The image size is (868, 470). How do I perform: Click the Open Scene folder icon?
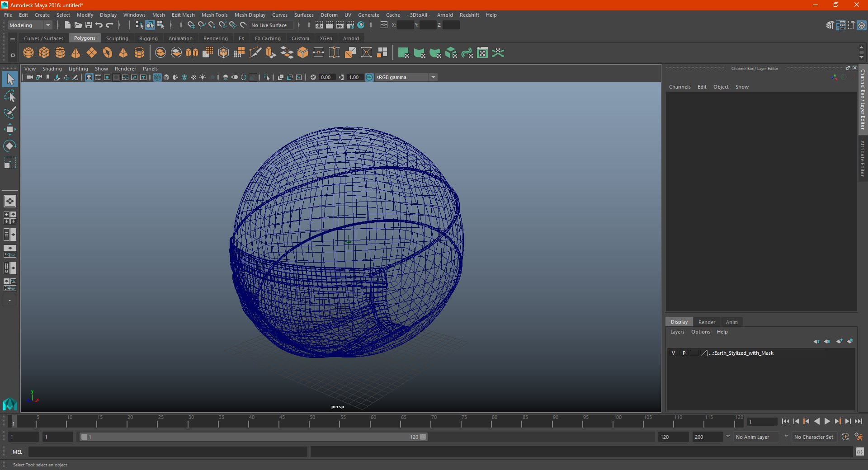pos(78,25)
